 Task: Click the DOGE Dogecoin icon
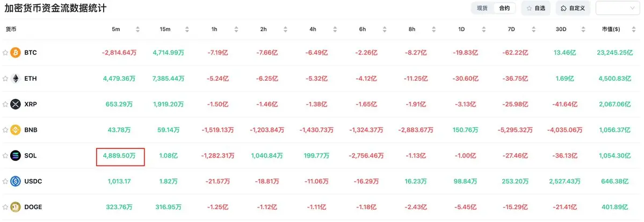(x=16, y=207)
